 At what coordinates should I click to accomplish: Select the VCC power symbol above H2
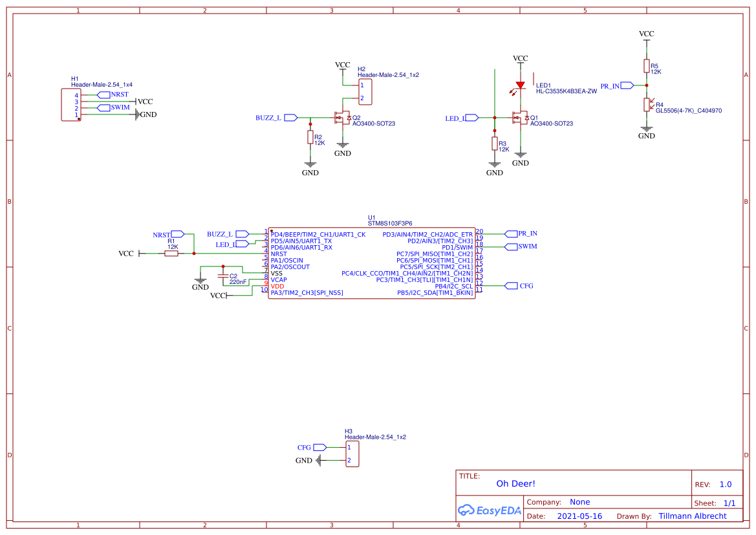[342, 67]
